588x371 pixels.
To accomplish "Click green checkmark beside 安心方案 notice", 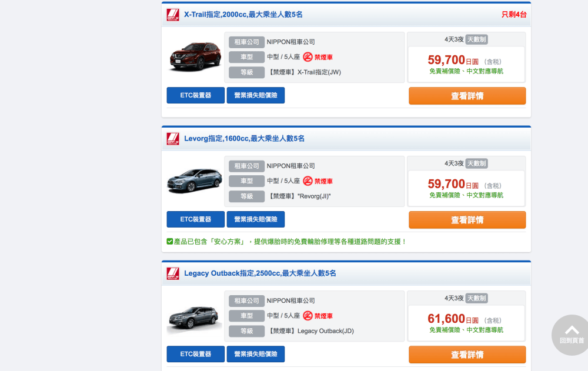I will point(170,241).
